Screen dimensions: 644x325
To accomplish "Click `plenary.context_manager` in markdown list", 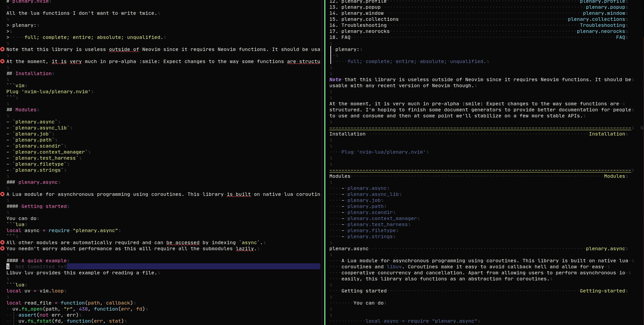I will click(50, 152).
